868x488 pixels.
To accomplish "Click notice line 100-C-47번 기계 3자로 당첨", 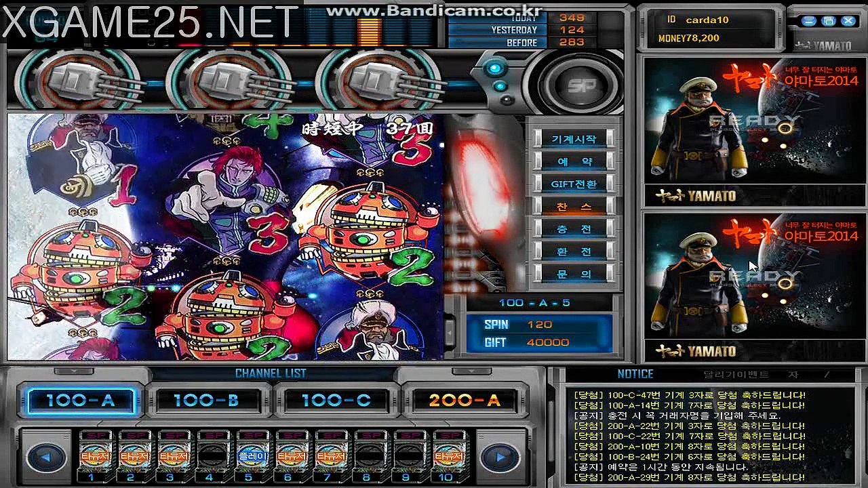I will 689,395.
